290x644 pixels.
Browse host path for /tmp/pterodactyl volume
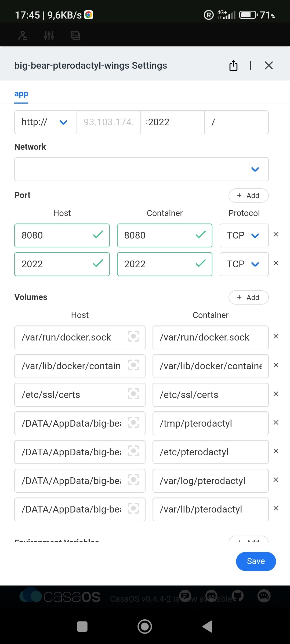(133, 422)
